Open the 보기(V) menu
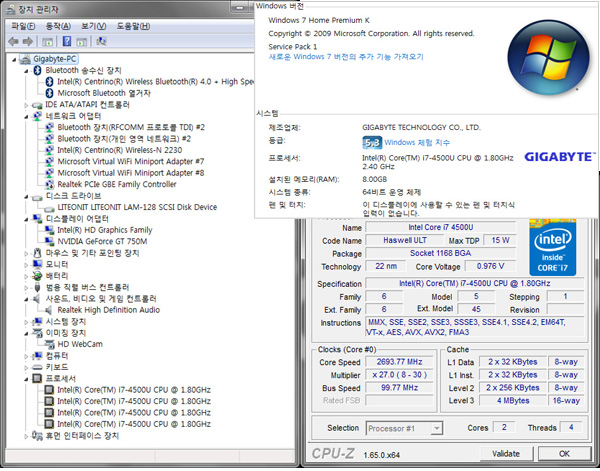 coord(93,26)
